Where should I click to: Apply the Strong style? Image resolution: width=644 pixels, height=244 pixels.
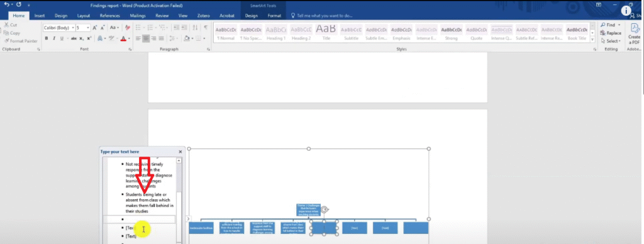pyautogui.click(x=451, y=33)
